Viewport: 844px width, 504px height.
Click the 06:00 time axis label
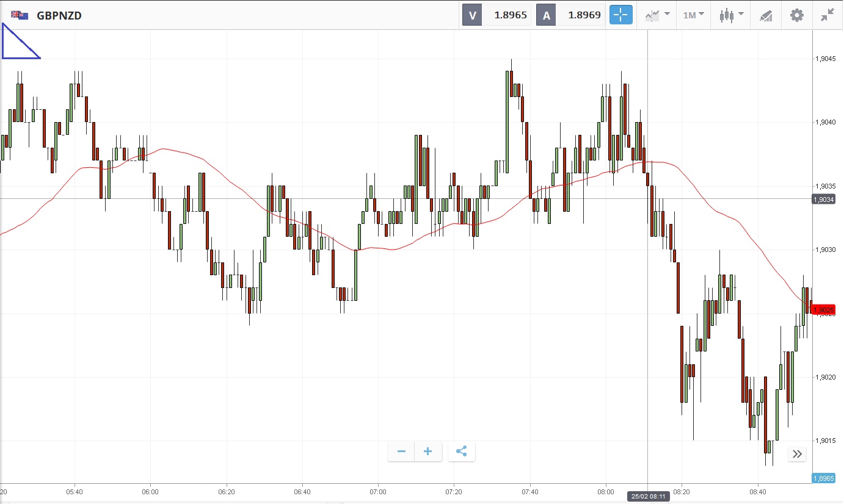click(150, 491)
